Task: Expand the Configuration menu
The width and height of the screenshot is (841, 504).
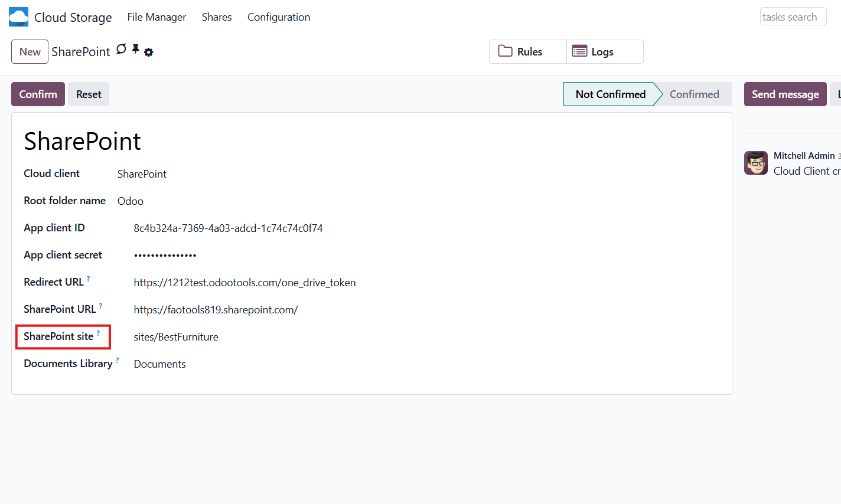Action: 279,17
